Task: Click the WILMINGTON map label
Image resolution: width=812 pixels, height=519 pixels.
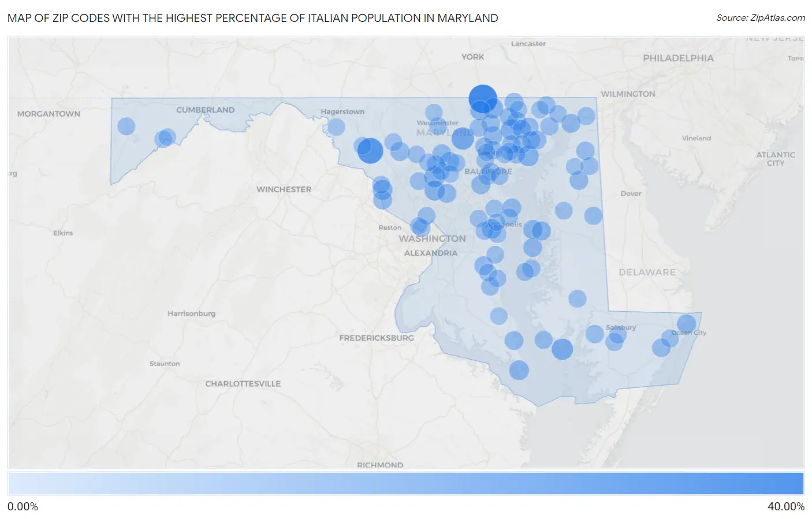Action: click(x=628, y=94)
